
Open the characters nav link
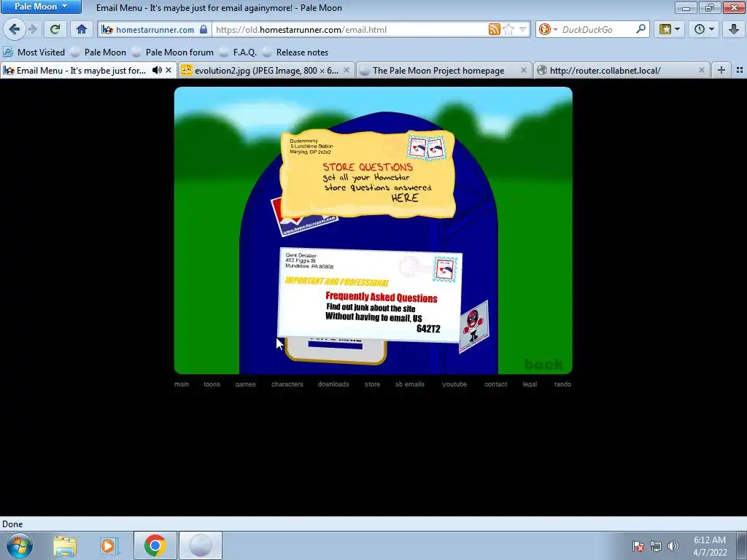(x=287, y=384)
